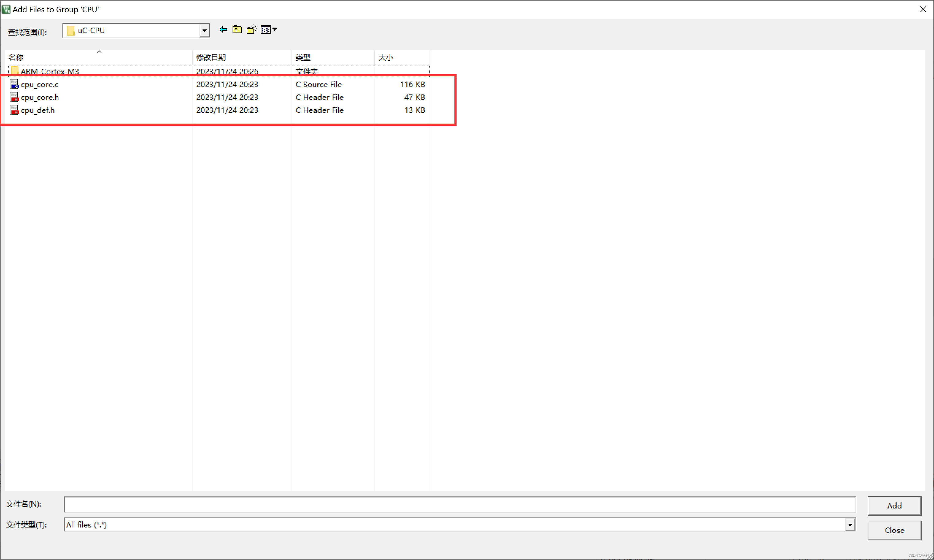This screenshot has height=560, width=934.
Task: Open view options dropdown arrow
Action: coord(275,29)
